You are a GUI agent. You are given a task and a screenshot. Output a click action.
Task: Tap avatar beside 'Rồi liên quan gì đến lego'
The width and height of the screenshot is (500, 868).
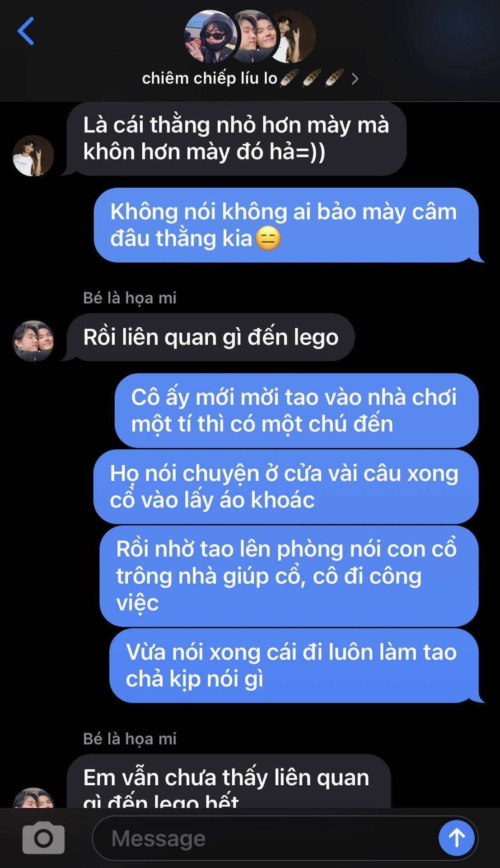pos(33,341)
